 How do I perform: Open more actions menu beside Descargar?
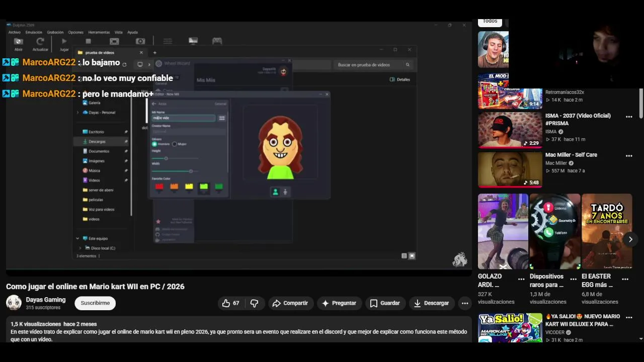pos(465,303)
